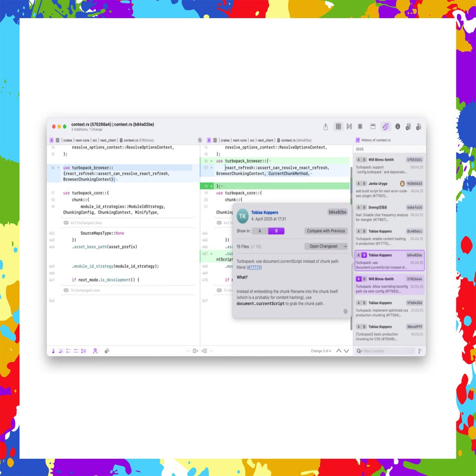Click Compare with Previous in the commit popover
Image resolution: width=476 pixels, height=476 pixels.
[x=326, y=231]
